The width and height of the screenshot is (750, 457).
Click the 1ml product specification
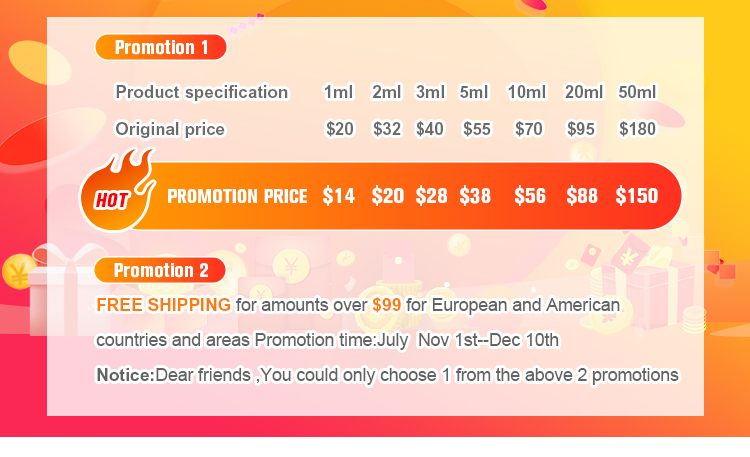[x=339, y=92]
